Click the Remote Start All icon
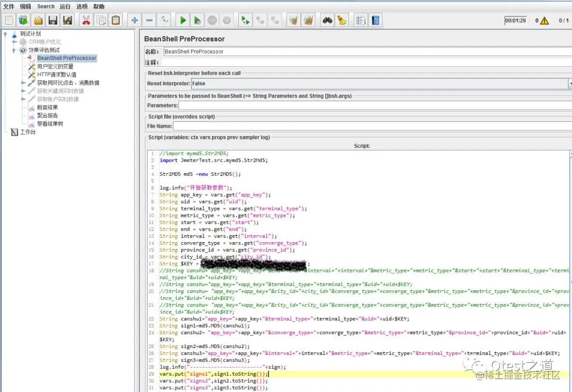The image size is (572, 392). click(245, 21)
